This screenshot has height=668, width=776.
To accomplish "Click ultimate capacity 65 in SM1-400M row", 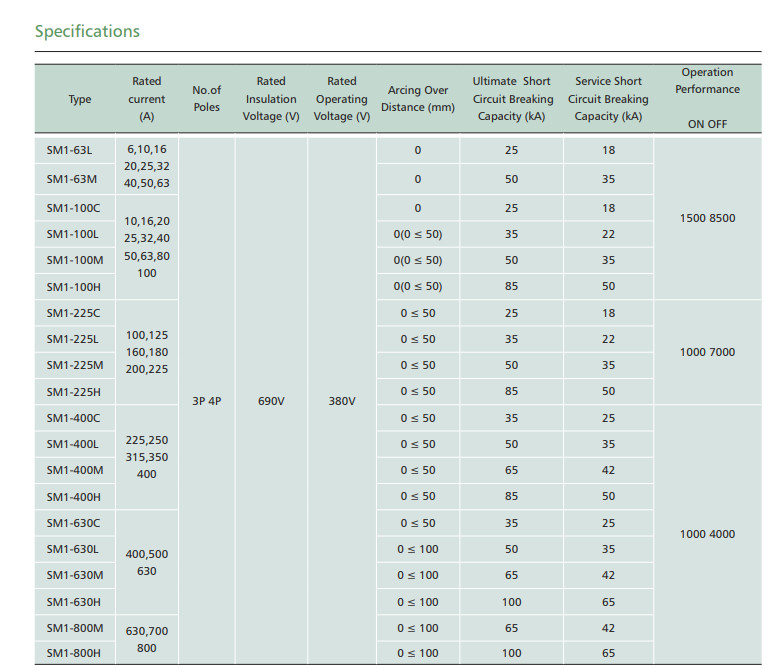I will (x=511, y=470).
